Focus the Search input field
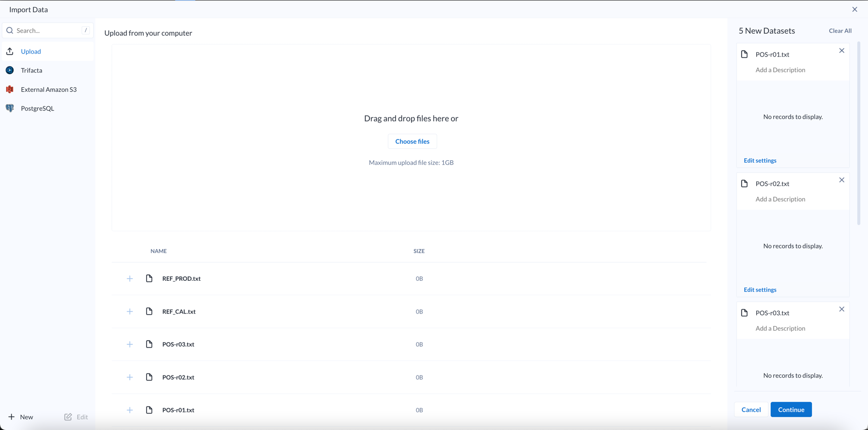The height and width of the screenshot is (430, 868). 47,31
